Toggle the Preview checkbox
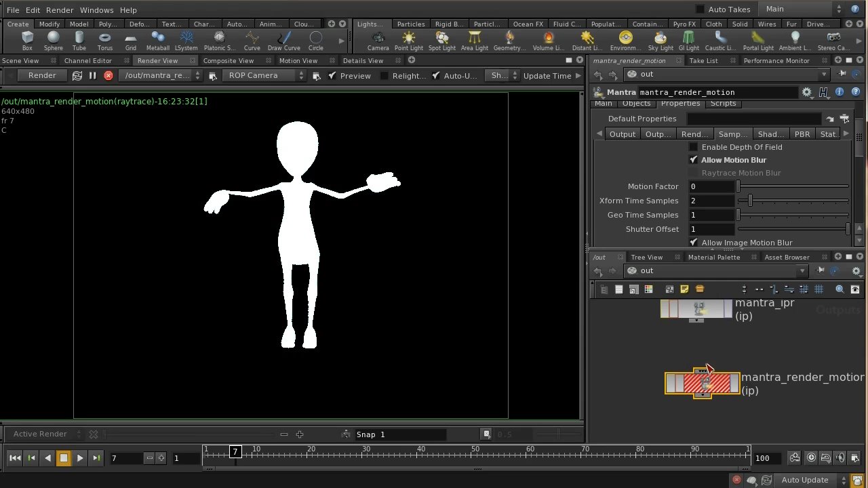The width and height of the screenshot is (868, 488). (332, 76)
